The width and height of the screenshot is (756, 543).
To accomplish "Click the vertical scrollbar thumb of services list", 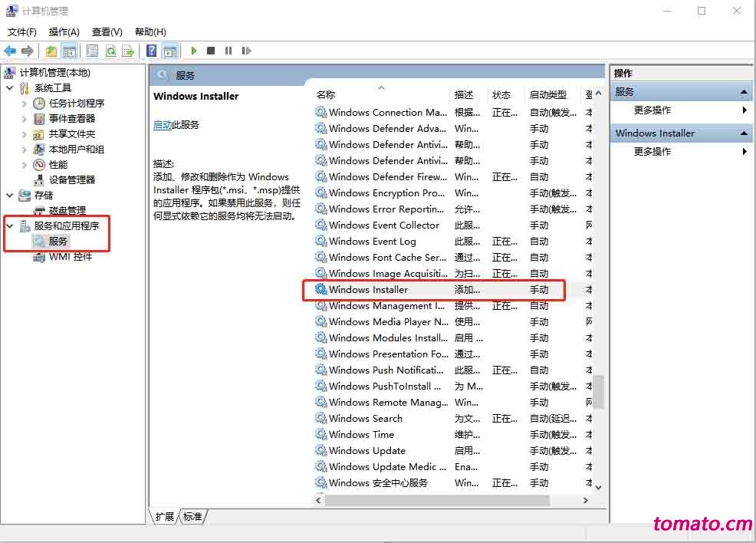I will click(598, 392).
